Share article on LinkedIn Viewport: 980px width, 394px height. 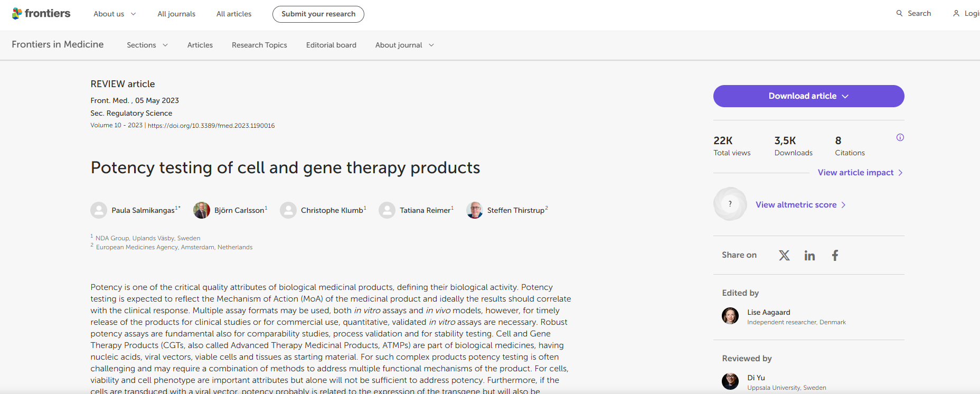pyautogui.click(x=809, y=256)
